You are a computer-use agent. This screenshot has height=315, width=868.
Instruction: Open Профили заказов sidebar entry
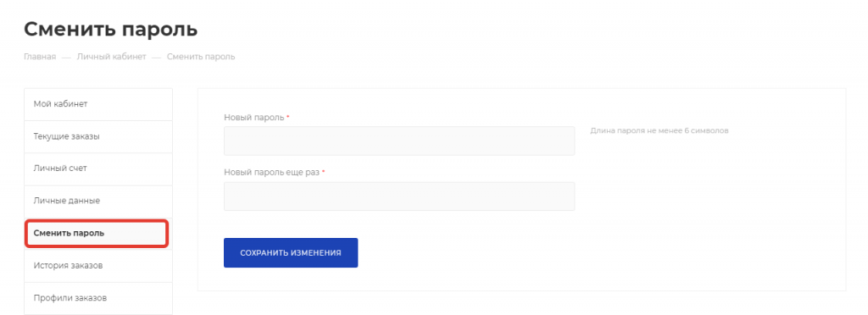pyautogui.click(x=98, y=298)
